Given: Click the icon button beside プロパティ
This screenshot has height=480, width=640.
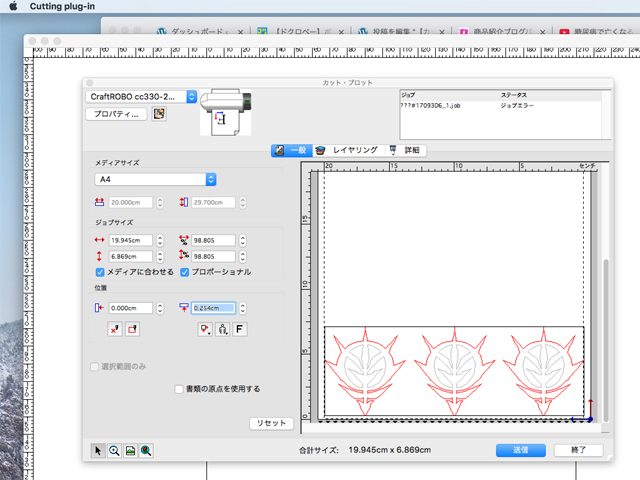Looking at the screenshot, I should pos(159,114).
